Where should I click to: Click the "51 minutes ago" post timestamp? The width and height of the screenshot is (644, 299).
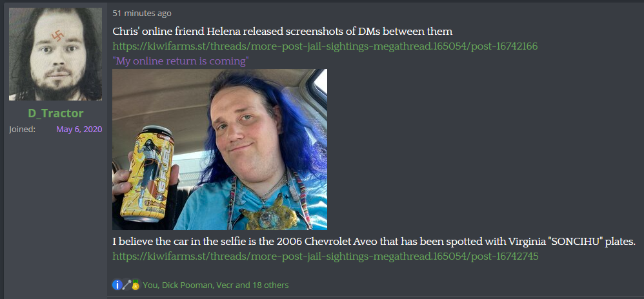(142, 14)
